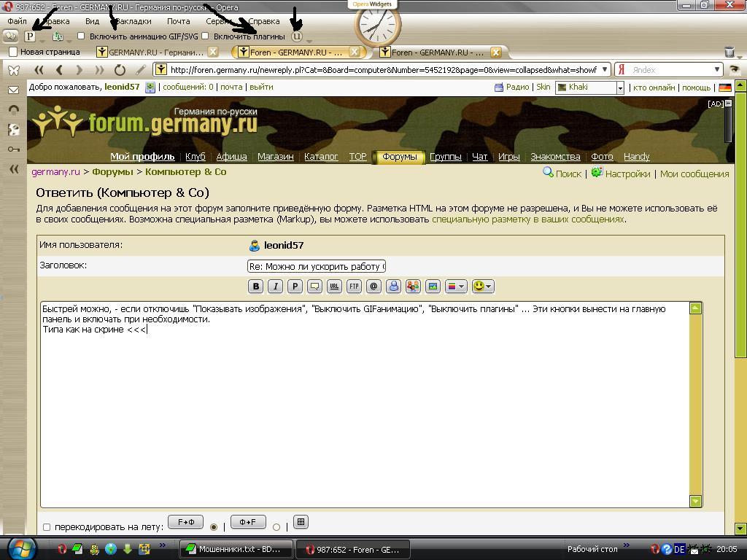Viewport: 747px width, 560px height.
Task: Open the text color picker dropdown
Action: tap(456, 287)
